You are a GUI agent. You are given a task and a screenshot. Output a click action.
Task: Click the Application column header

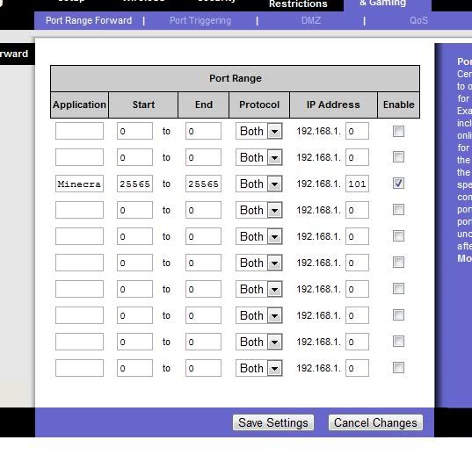point(79,105)
